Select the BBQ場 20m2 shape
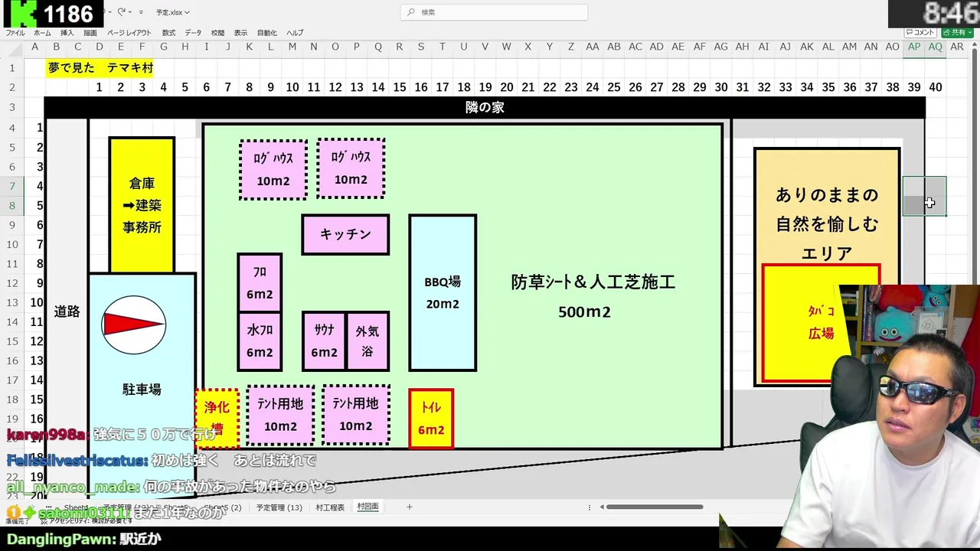 click(x=443, y=292)
